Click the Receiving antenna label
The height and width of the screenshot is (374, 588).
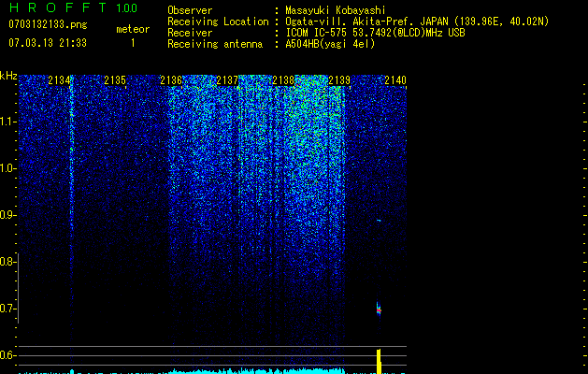coord(215,44)
